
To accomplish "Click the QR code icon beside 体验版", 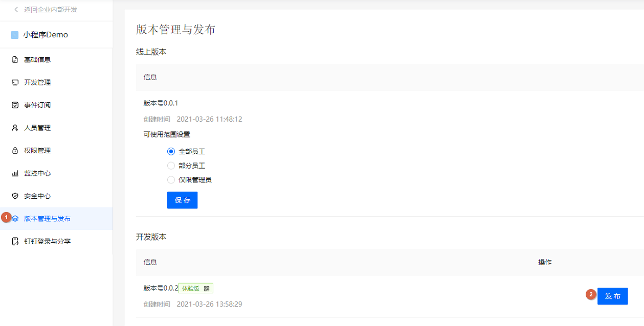I will [207, 288].
